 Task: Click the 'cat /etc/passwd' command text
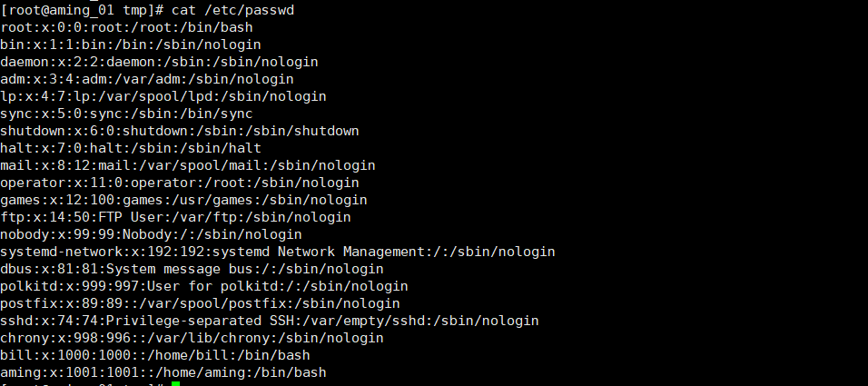233,10
